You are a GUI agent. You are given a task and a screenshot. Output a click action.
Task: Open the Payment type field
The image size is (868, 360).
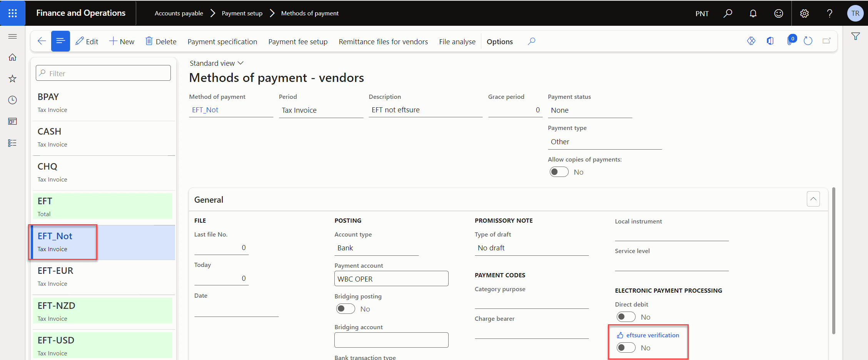click(604, 142)
